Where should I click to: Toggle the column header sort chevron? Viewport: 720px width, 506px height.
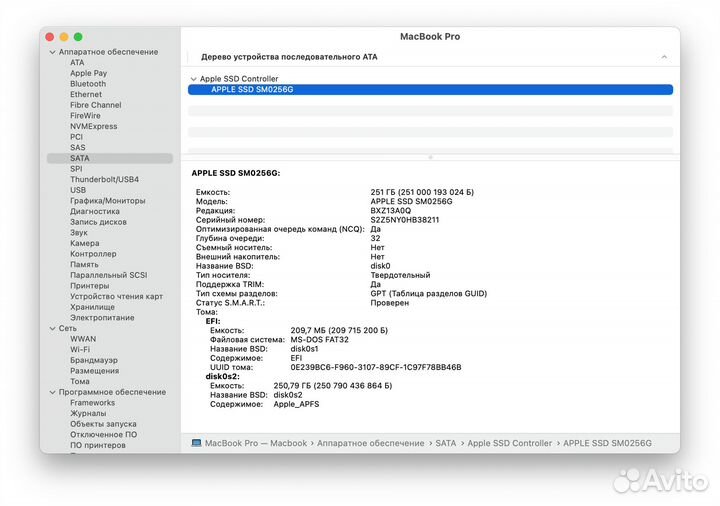coord(664,57)
